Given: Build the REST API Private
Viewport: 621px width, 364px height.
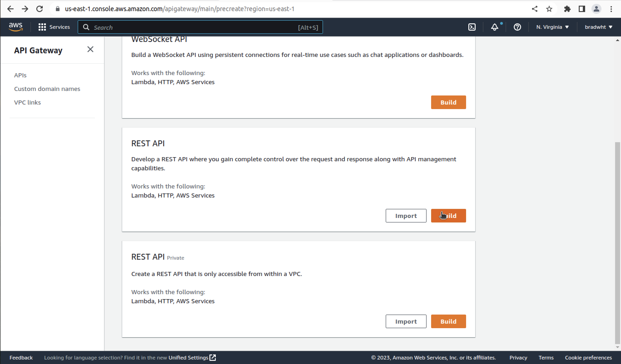Looking at the screenshot, I should 448,321.
